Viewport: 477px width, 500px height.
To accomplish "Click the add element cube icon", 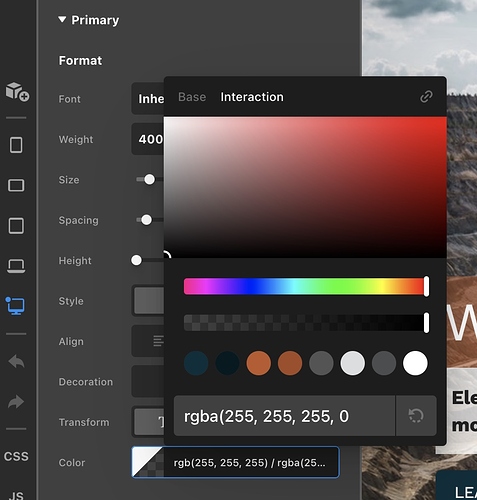I will 17,92.
